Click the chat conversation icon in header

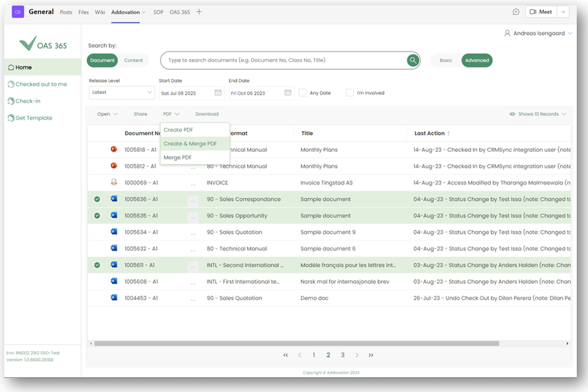(516, 12)
